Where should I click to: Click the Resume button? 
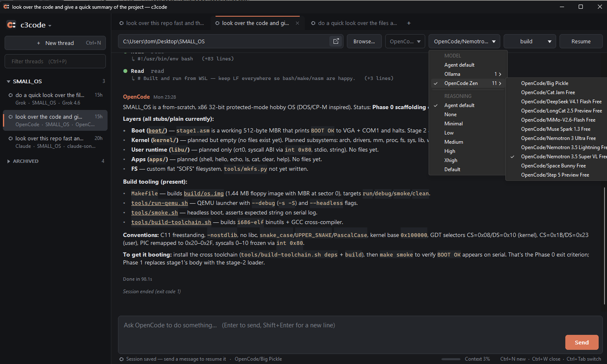coord(581,41)
